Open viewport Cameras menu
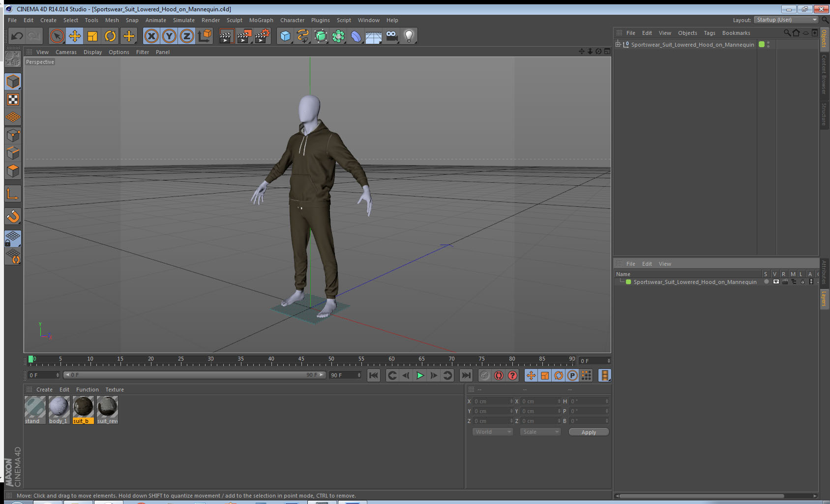This screenshot has height=504, width=830. 66,52
